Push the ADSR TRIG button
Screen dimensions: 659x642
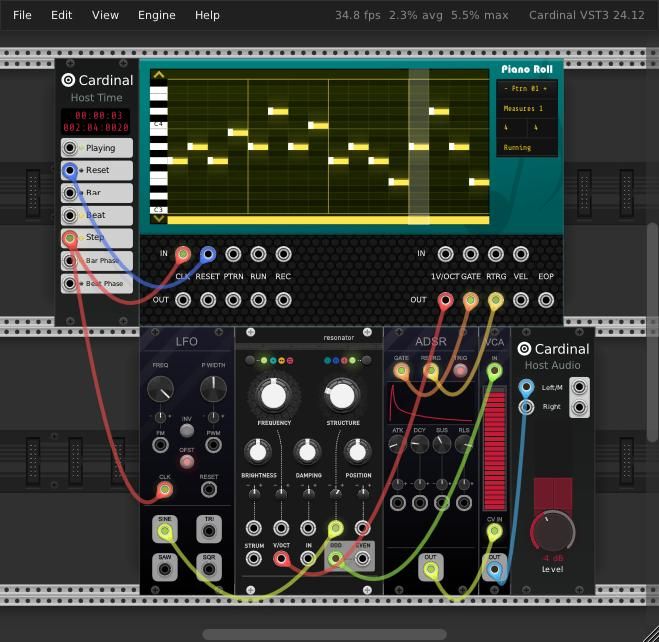[x=460, y=371]
